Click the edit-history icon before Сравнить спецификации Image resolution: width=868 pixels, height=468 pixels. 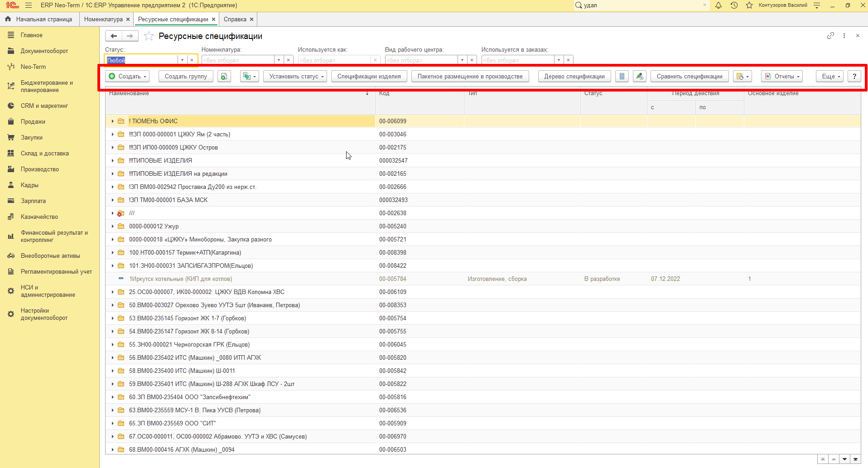[640, 77]
